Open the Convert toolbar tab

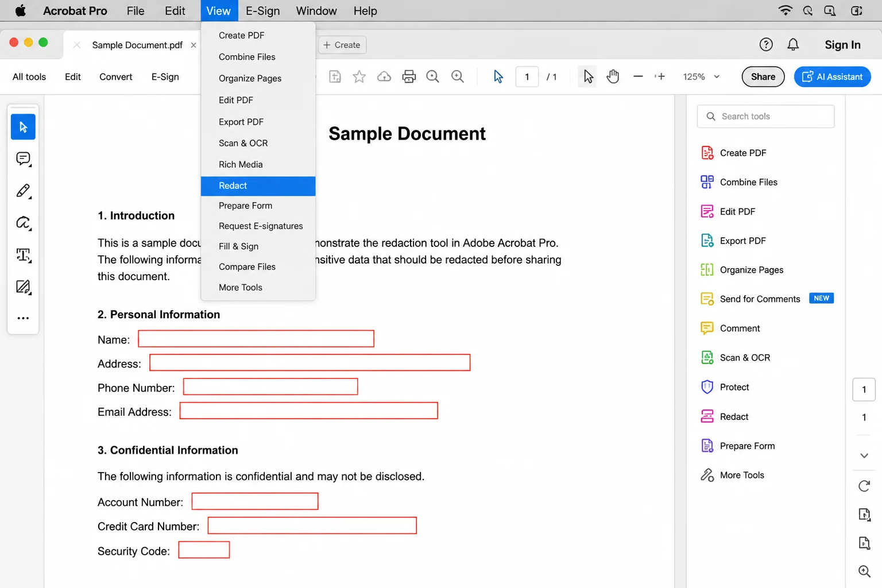point(116,77)
